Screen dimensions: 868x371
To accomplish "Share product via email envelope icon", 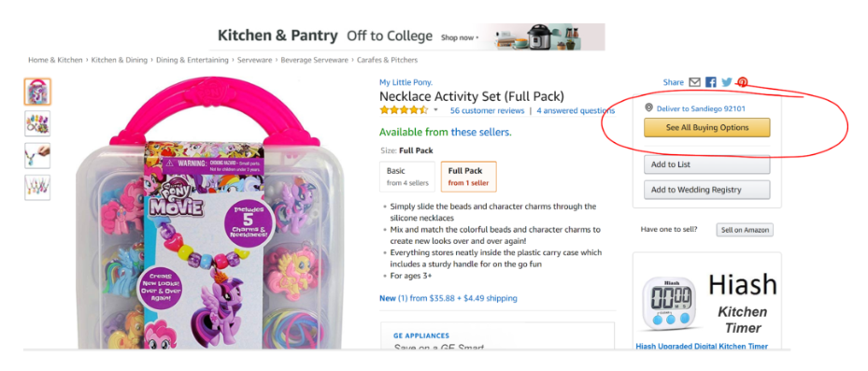I will click(694, 82).
